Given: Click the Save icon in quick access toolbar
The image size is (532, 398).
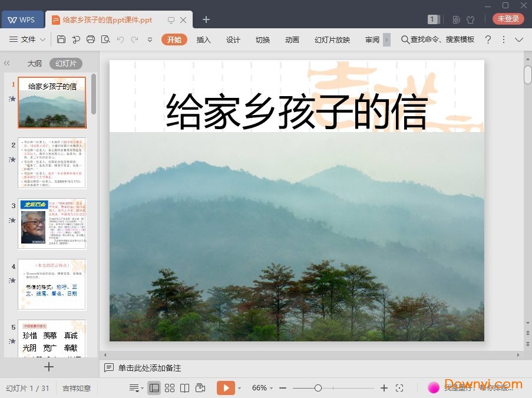Looking at the screenshot, I should point(62,40).
